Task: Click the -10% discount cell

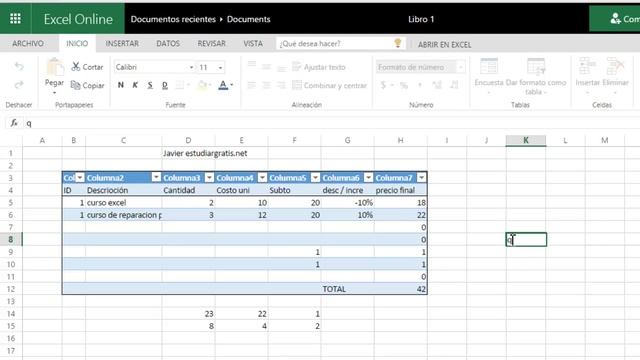Action: (347, 203)
